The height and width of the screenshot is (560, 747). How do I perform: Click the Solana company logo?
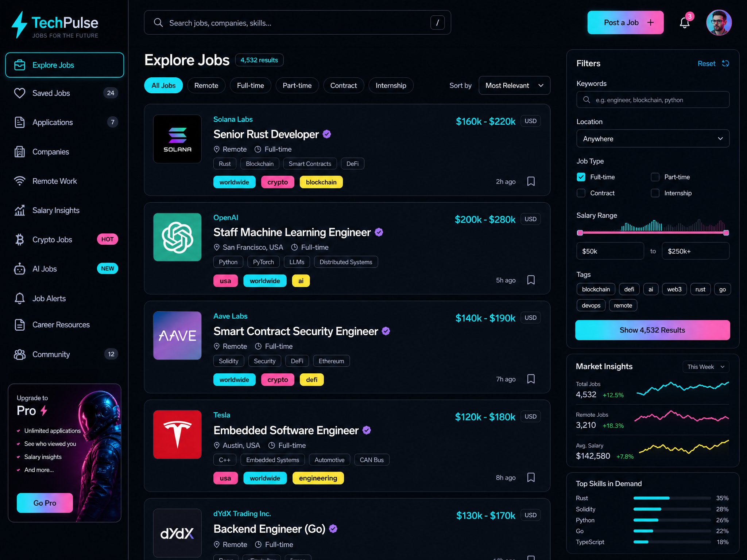point(177,139)
